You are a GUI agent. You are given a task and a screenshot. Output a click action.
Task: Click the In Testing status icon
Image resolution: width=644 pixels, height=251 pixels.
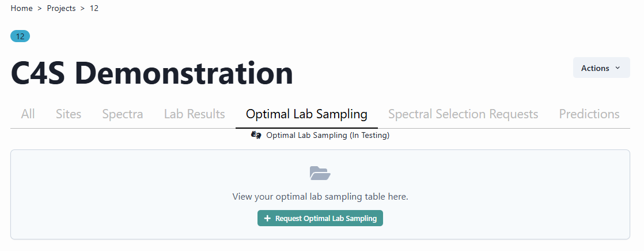(x=257, y=136)
